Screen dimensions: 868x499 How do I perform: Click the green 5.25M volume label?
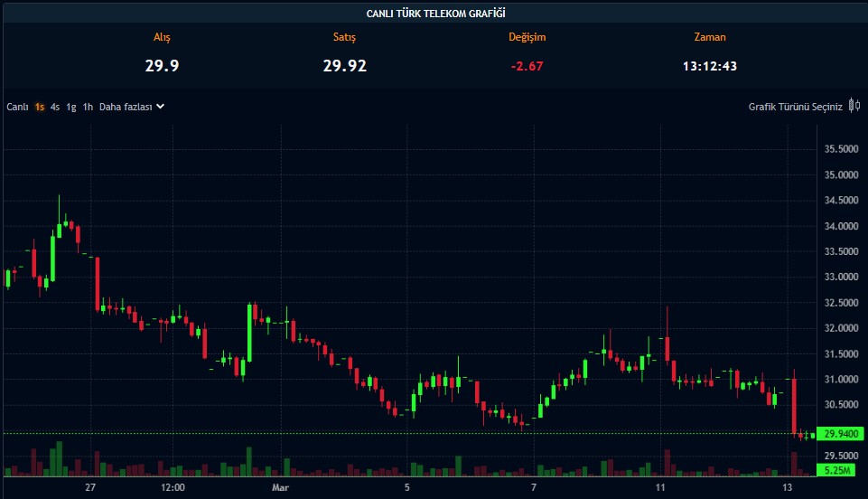[x=840, y=470]
